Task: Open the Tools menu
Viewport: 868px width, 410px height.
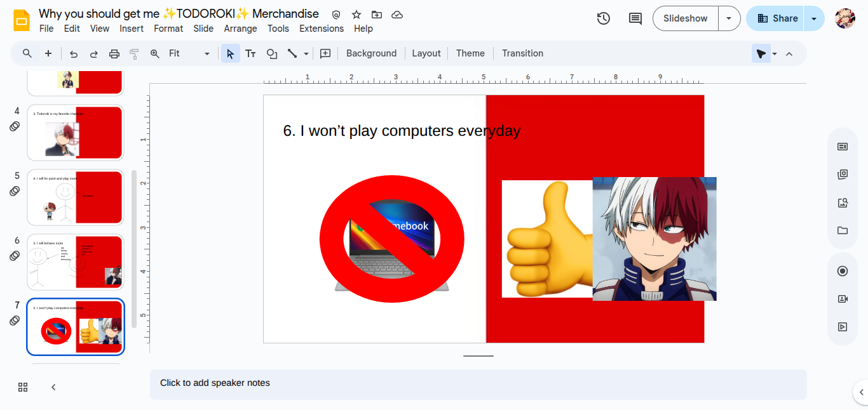Action: pyautogui.click(x=278, y=29)
